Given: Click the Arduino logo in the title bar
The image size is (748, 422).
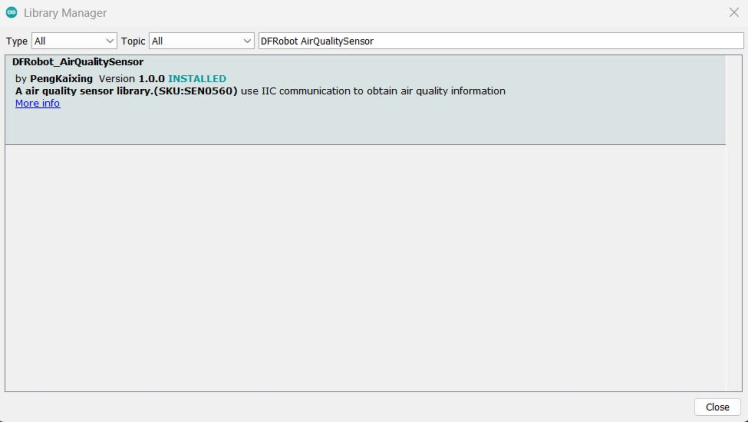Looking at the screenshot, I should (12, 12).
